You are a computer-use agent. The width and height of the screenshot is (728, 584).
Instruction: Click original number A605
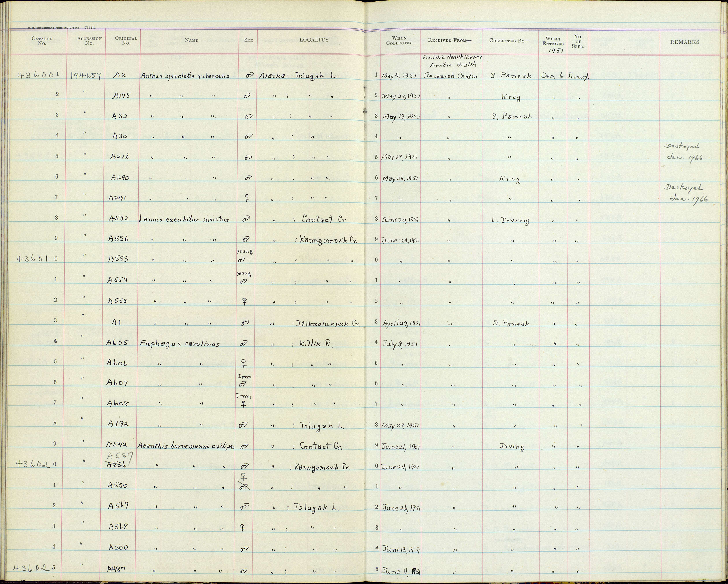118,342
